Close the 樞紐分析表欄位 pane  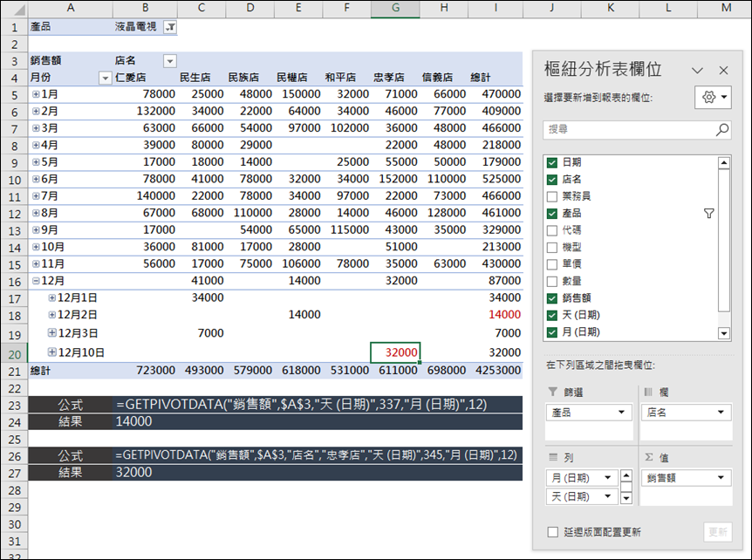(x=724, y=71)
